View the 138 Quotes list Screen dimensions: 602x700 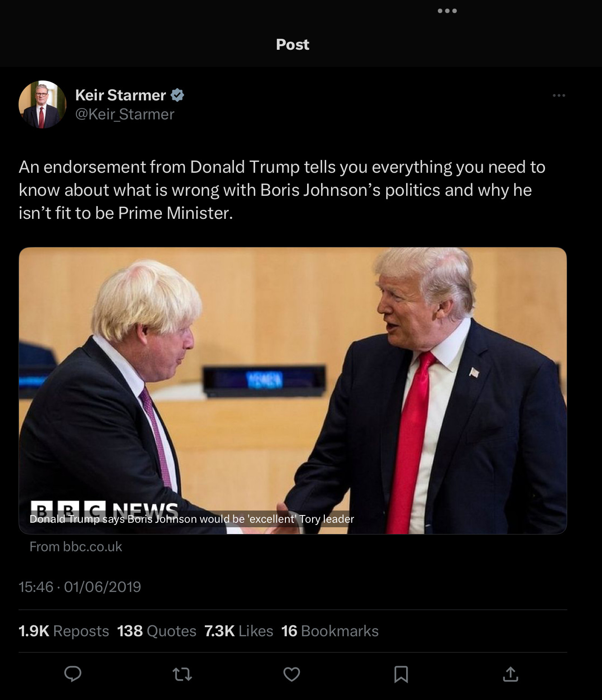pyautogui.click(x=156, y=631)
